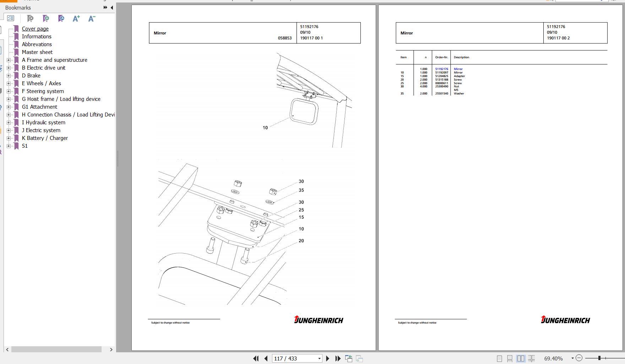
Task: Toggle two-page facing view
Action: click(x=521, y=359)
